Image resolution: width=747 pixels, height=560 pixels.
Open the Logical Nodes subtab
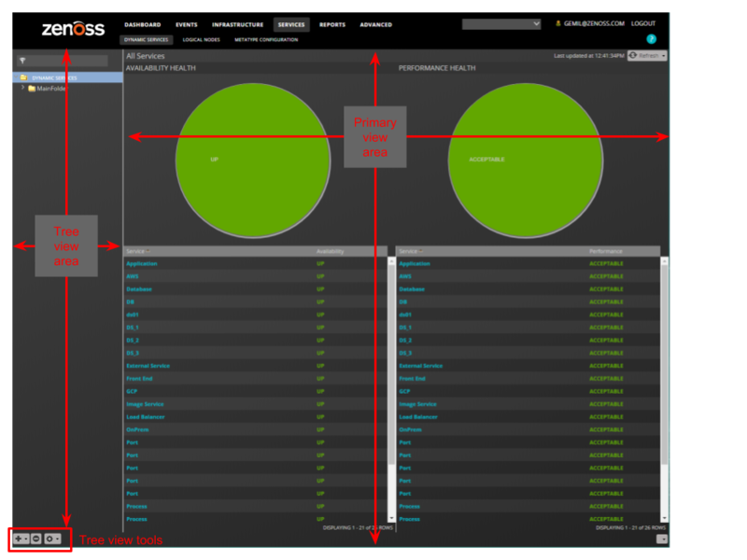[x=201, y=40]
